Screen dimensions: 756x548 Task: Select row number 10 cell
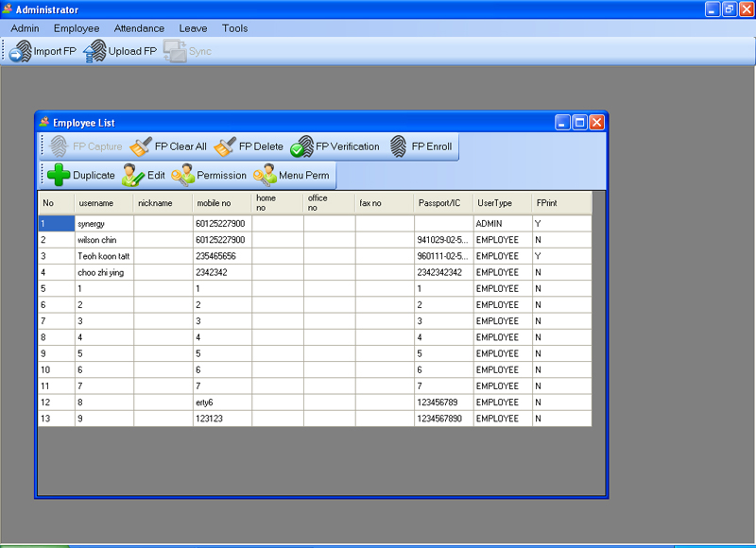pyautogui.click(x=57, y=369)
